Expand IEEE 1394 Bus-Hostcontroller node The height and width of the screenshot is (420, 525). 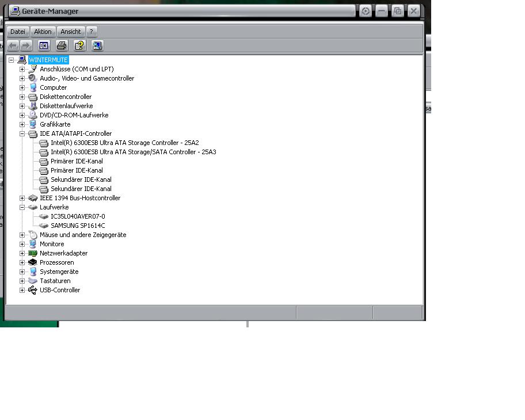click(22, 198)
